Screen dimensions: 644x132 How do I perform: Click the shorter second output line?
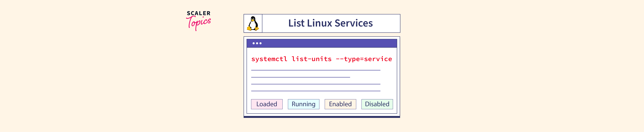click(x=301, y=77)
